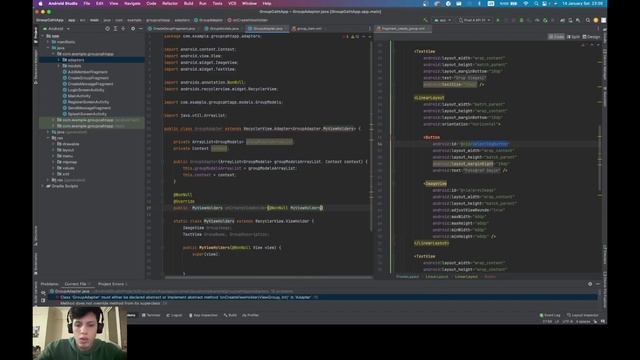Open the Wi-Fi status menu in menu bar

[x=526, y=3]
